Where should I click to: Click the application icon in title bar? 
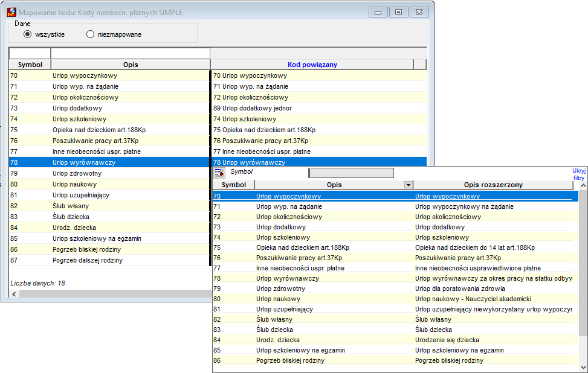click(11, 12)
